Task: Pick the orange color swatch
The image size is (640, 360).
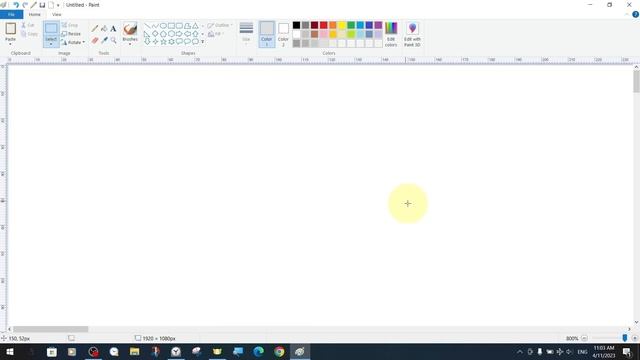Action: pos(333,25)
